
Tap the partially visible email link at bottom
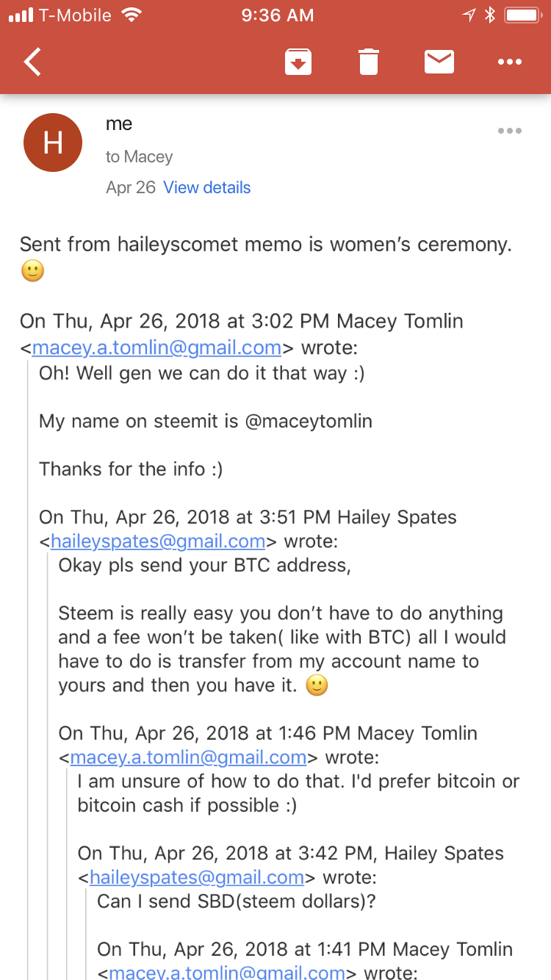point(227,972)
